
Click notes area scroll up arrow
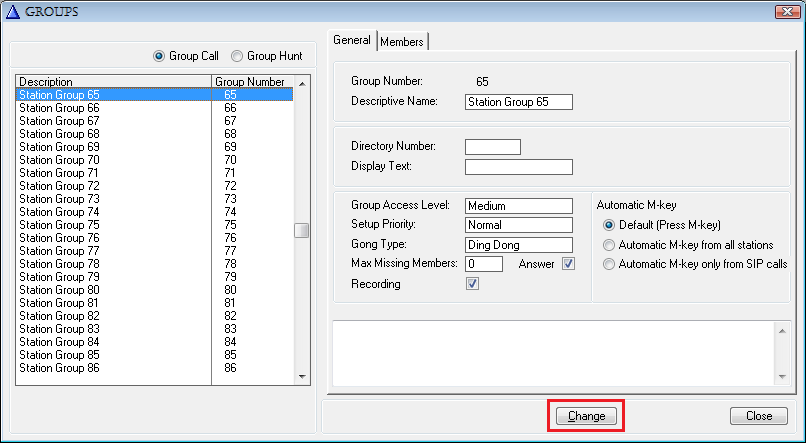782,331
